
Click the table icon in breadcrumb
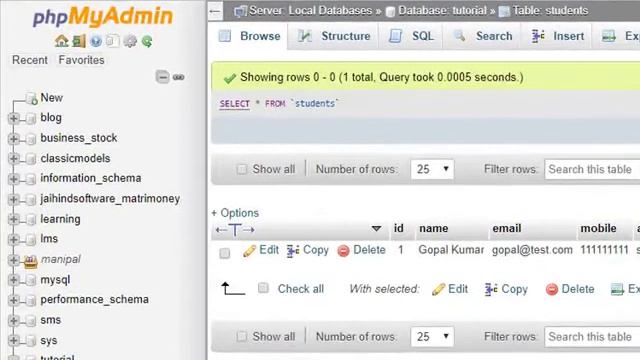pyautogui.click(x=504, y=11)
